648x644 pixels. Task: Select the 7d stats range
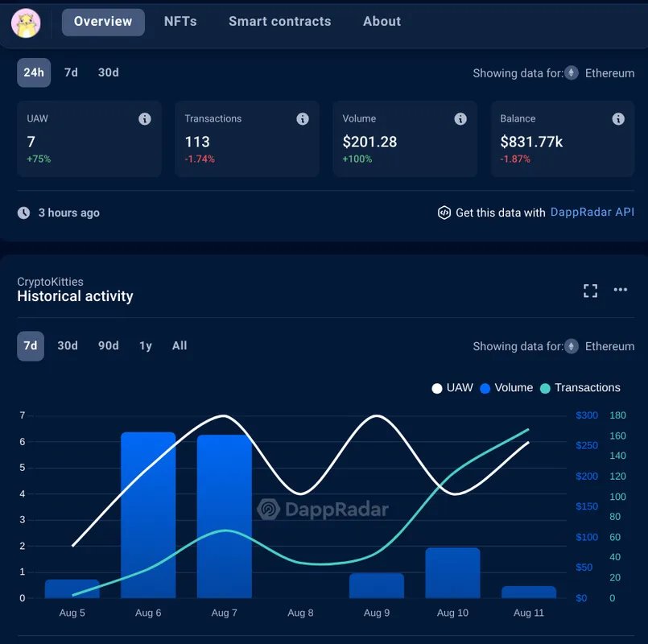[71, 72]
